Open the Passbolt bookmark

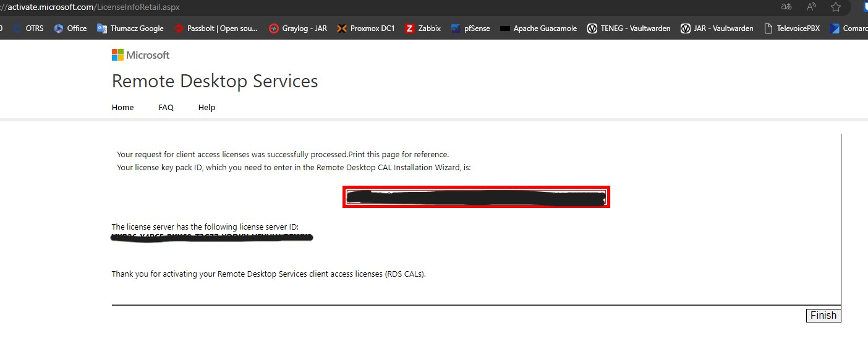click(x=216, y=28)
